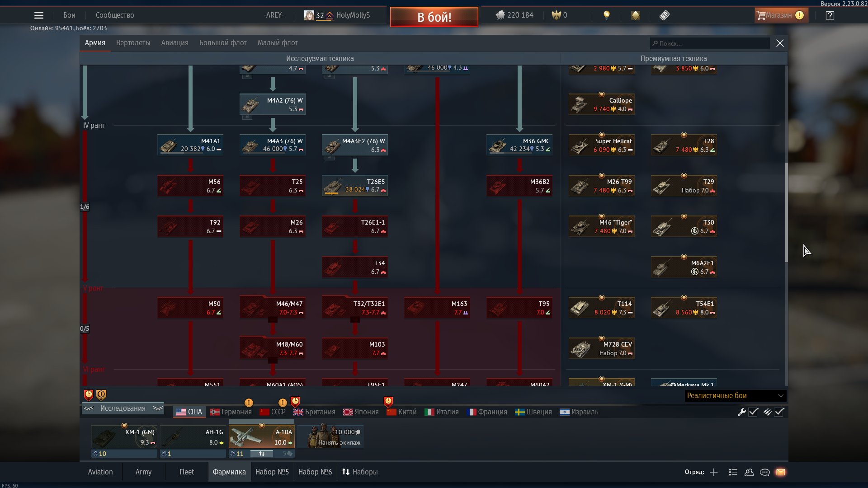868x488 pixels.
Task: Select the Германия nation tab
Action: click(231, 412)
